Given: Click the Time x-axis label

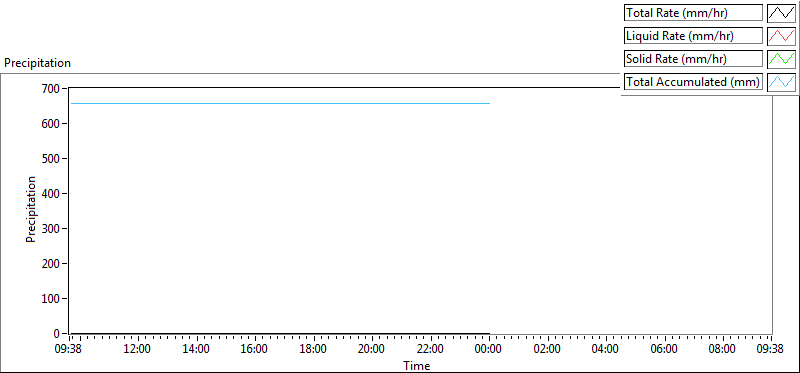Looking at the screenshot, I should [x=417, y=366].
